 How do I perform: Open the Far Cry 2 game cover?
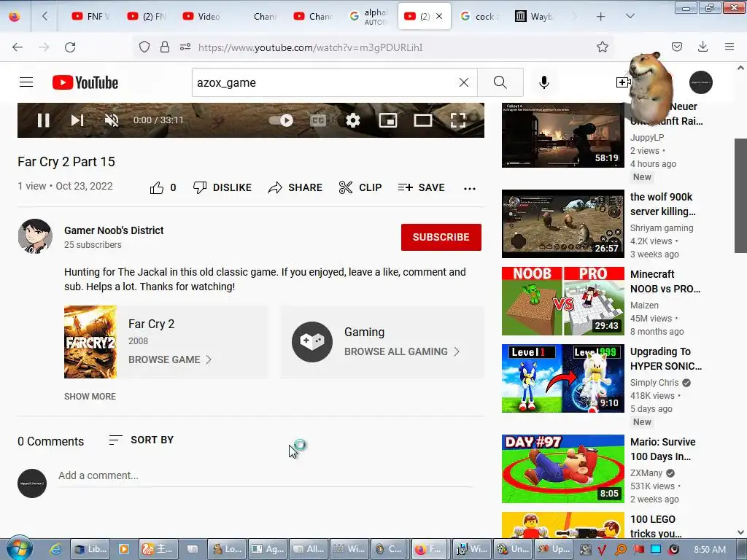tap(90, 342)
